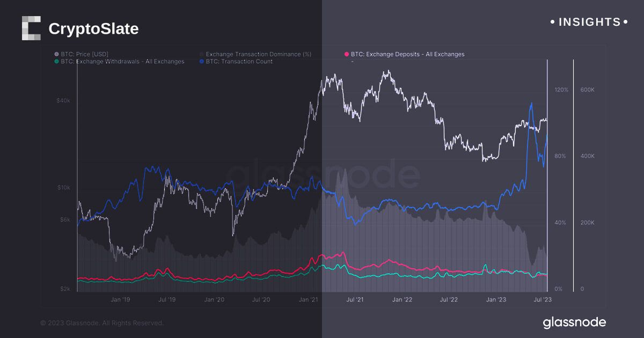Click the pink Exchange Deposits legend dot
This screenshot has width=644, height=338.
tap(347, 54)
